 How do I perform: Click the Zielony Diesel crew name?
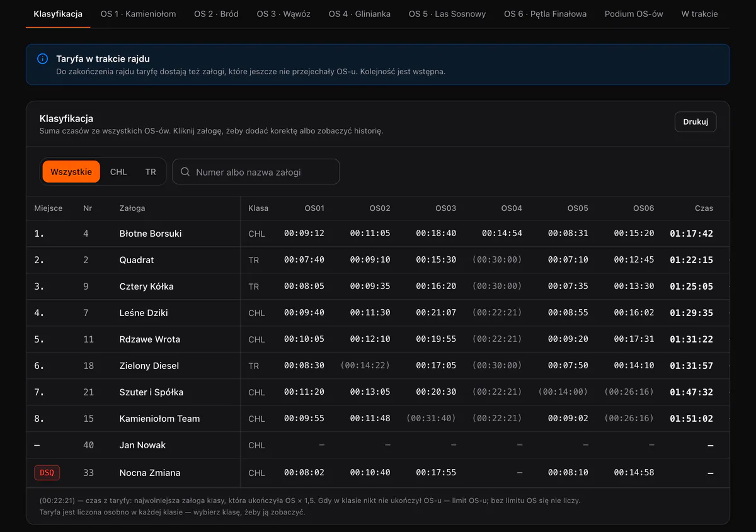pyautogui.click(x=149, y=366)
